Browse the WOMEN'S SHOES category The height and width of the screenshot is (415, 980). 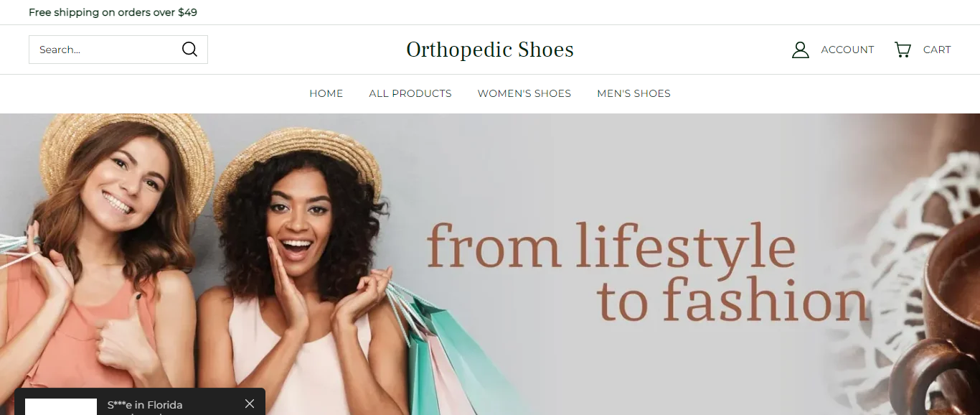click(524, 93)
